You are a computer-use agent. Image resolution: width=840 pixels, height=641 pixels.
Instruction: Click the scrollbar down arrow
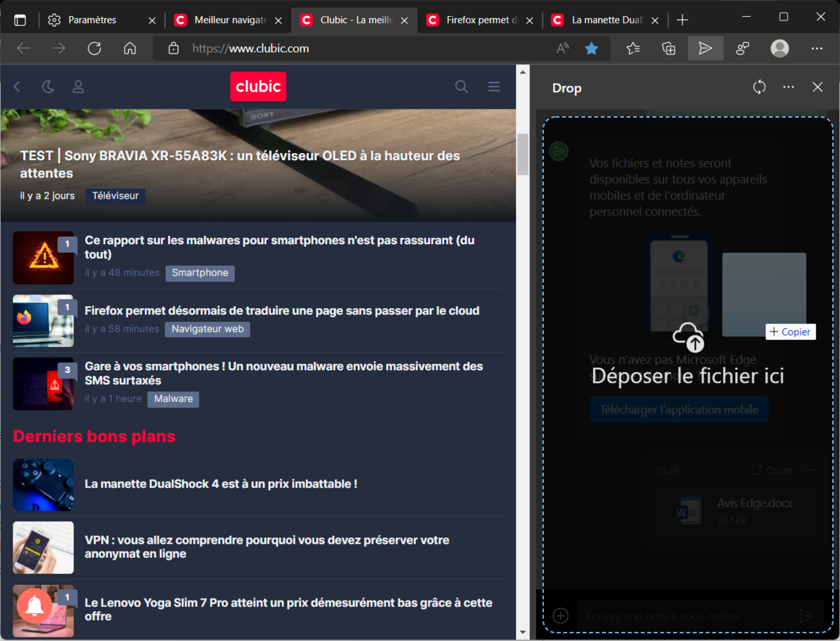point(522,633)
